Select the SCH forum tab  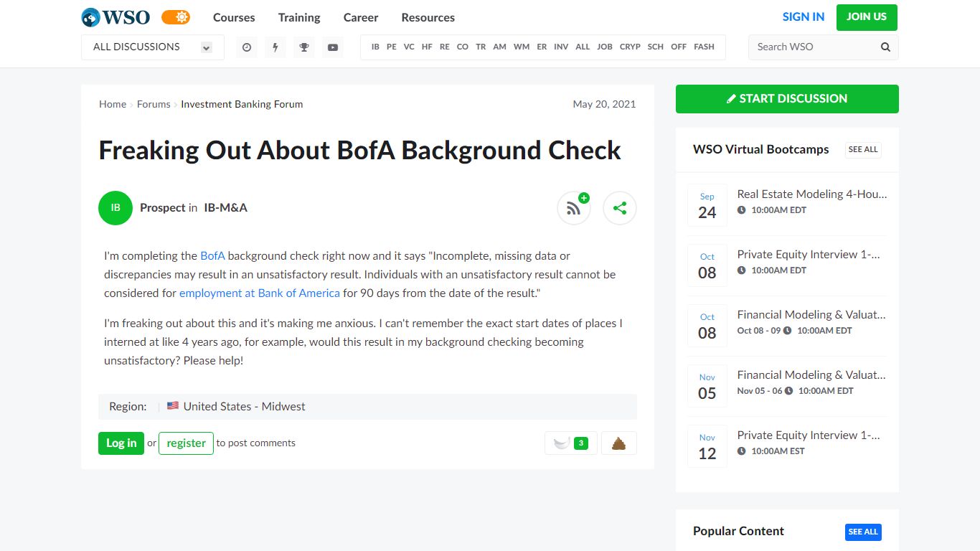pos(656,47)
